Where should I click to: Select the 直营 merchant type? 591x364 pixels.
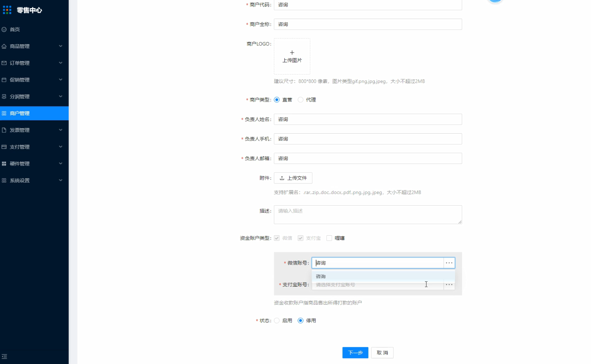pos(277,100)
